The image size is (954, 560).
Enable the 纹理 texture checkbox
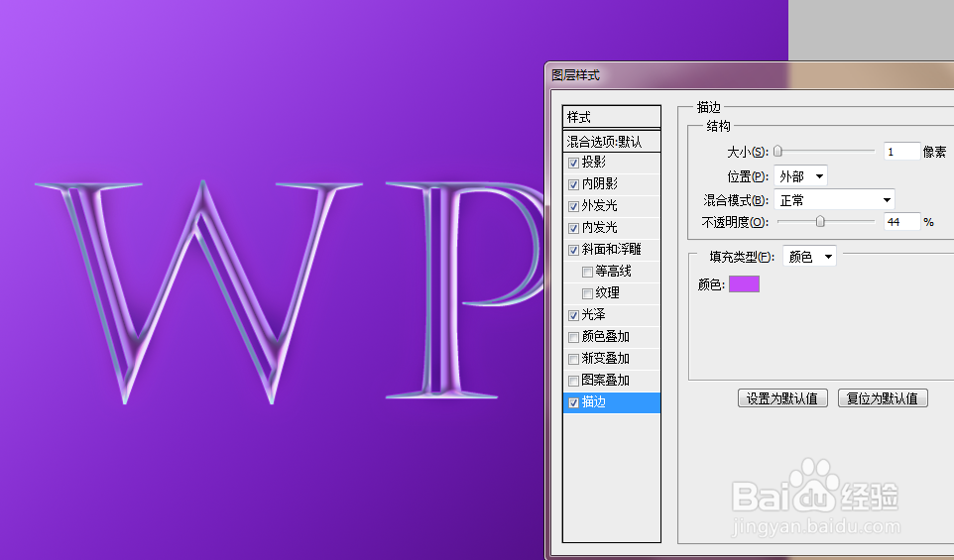pos(587,293)
